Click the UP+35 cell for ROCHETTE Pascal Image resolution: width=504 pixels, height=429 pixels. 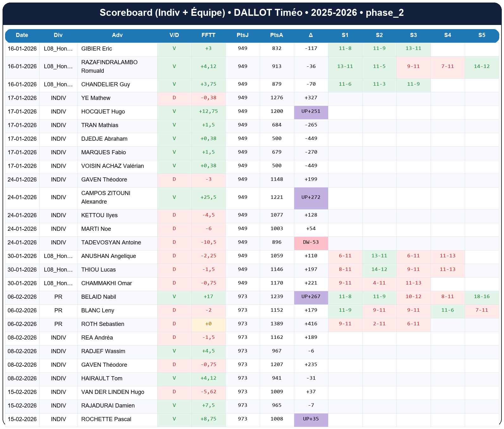311,419
